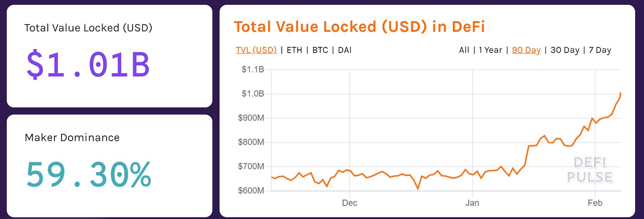Select the TVL (USD) chart tab
Screen dimensions: 644x219
pos(256,50)
